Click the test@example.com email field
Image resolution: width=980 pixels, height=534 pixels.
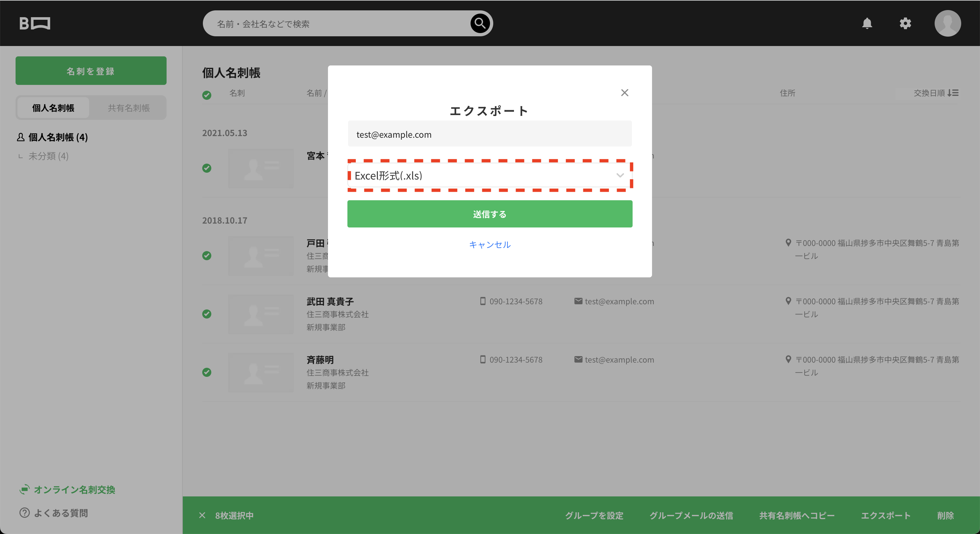tap(490, 134)
